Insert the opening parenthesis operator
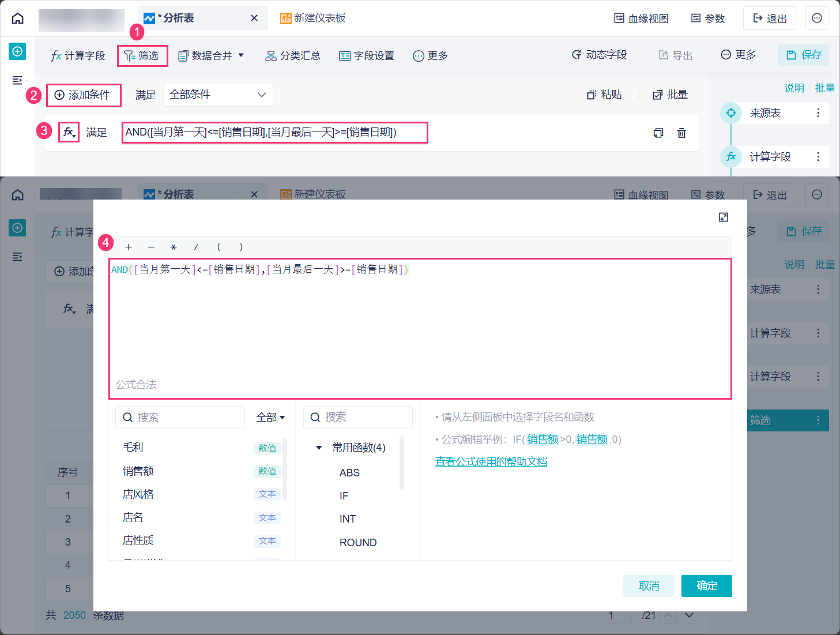 click(219, 247)
